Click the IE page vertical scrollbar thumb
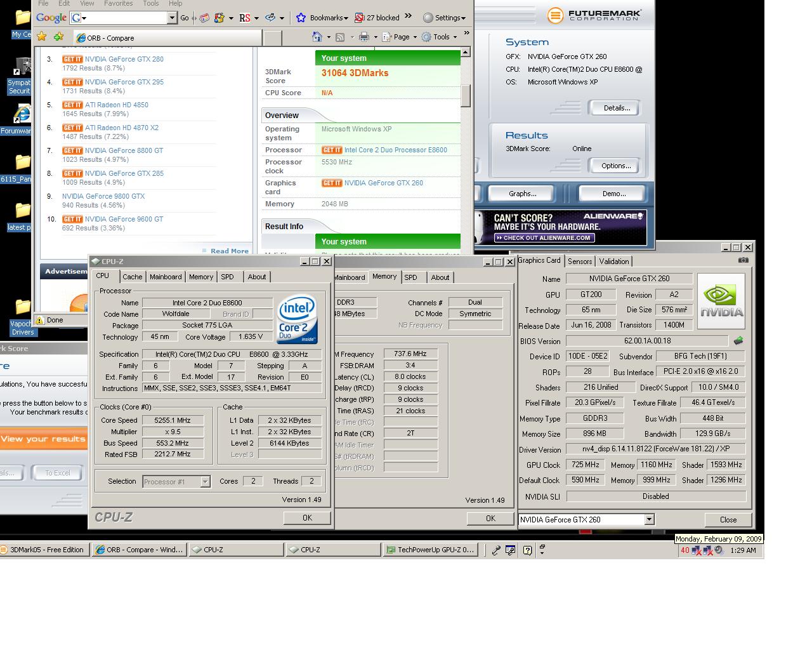 (466, 96)
